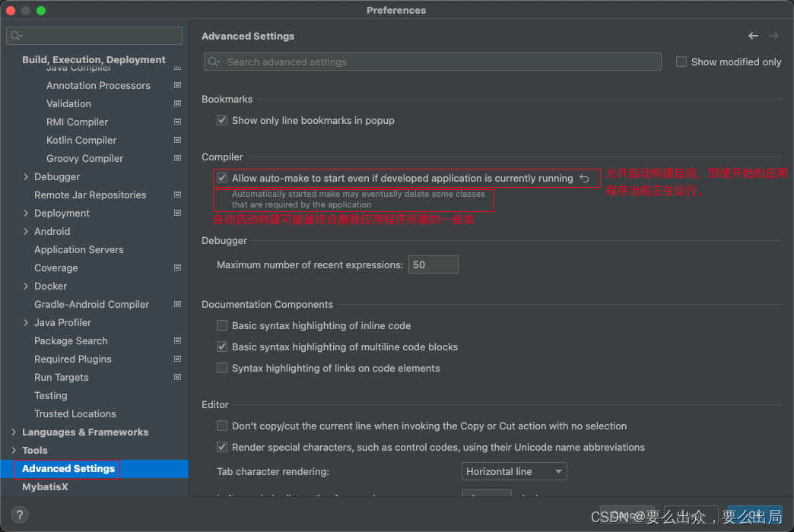Select Advanced Settings in sidebar
The height and width of the screenshot is (532, 794).
click(x=68, y=468)
